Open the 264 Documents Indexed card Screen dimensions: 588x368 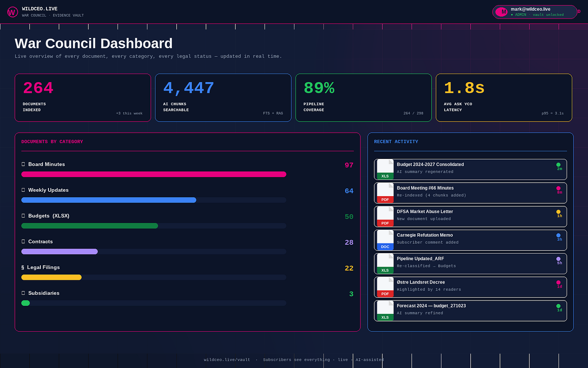tap(83, 98)
